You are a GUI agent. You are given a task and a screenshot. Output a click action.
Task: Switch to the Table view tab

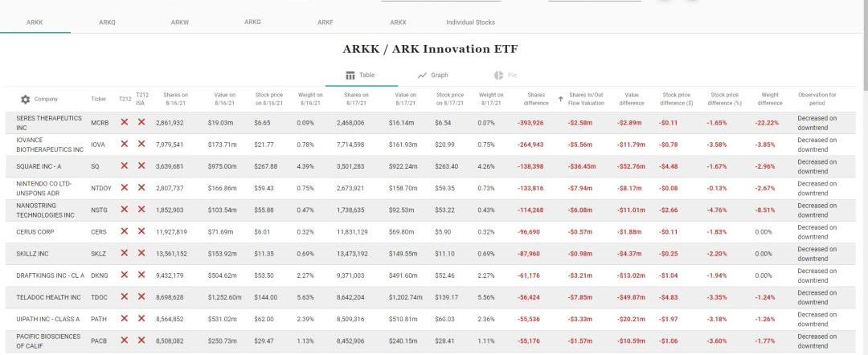point(361,75)
